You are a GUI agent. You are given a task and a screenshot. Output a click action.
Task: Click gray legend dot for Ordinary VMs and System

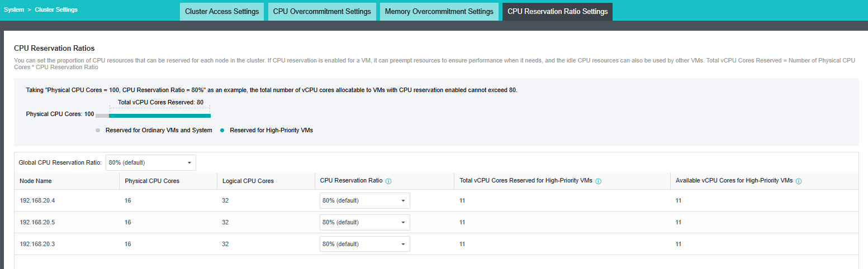pos(98,131)
